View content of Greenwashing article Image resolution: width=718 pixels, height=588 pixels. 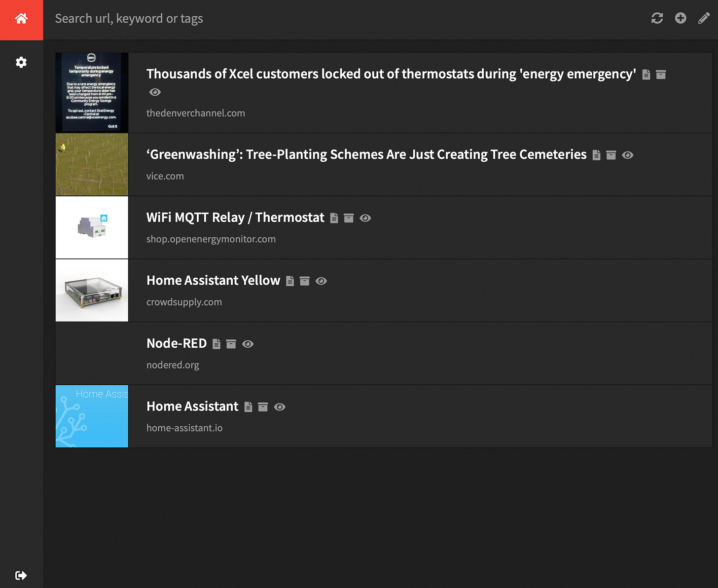click(x=596, y=155)
